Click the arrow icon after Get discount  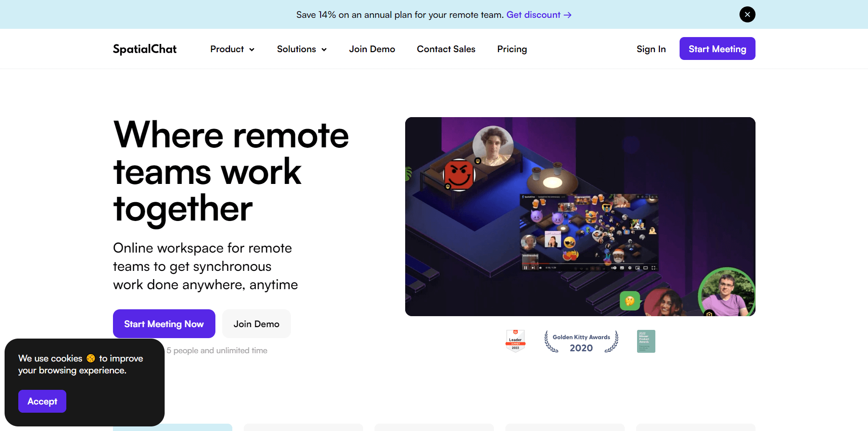point(568,15)
